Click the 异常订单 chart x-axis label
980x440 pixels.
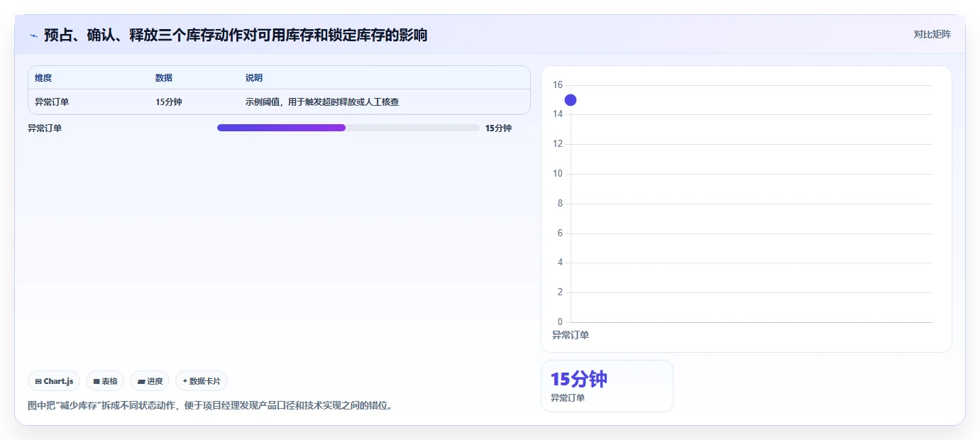[x=571, y=335]
